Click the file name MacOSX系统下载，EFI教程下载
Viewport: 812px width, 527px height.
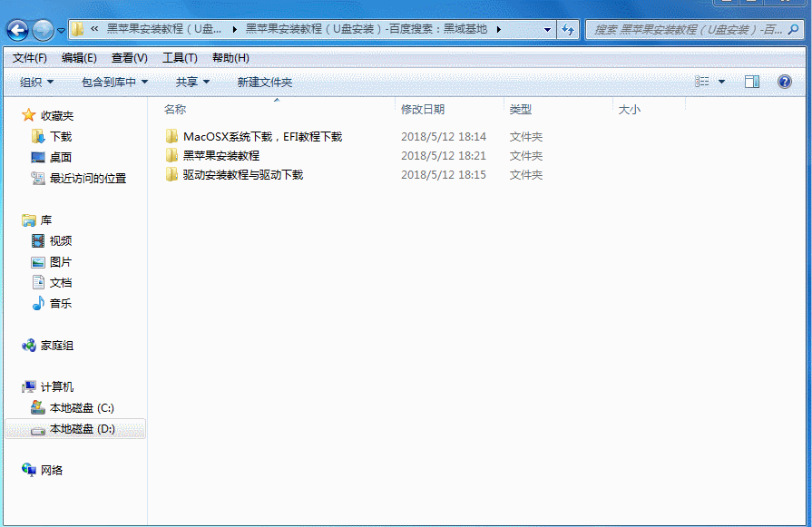coord(262,137)
